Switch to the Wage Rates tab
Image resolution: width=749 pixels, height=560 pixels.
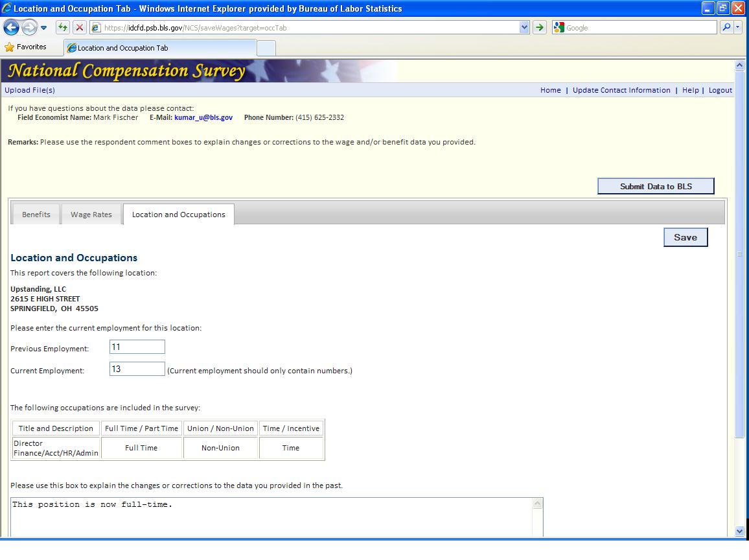pyautogui.click(x=91, y=215)
